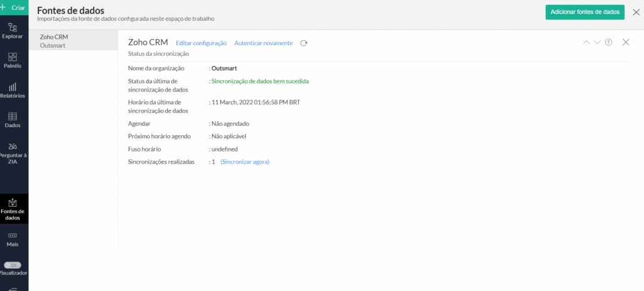Click the undefined time zone value
This screenshot has height=291, width=644.
[x=225, y=149]
